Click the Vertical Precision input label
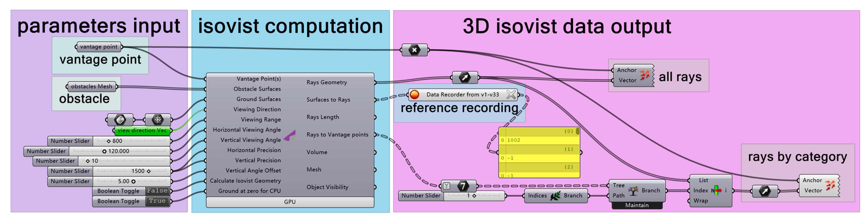The width and height of the screenshot is (868, 220). point(258,160)
